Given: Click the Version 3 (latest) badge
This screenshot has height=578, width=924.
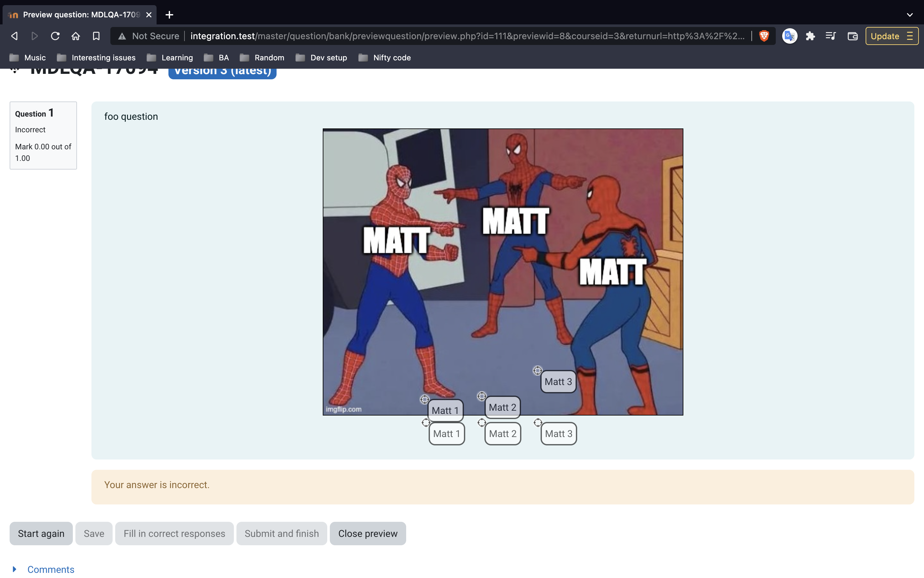Looking at the screenshot, I should pos(222,74).
